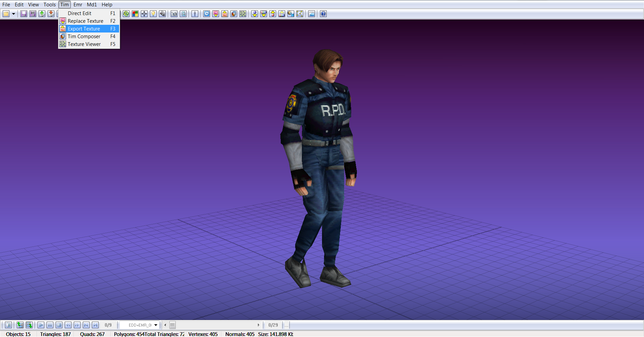Click the globe with blue arrows icon
The image size is (644, 337).
point(291,14)
